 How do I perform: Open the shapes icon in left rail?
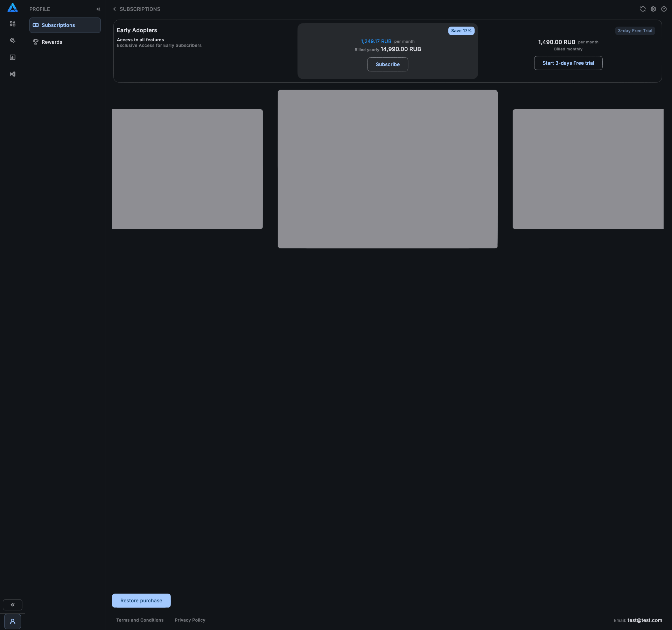click(x=13, y=24)
